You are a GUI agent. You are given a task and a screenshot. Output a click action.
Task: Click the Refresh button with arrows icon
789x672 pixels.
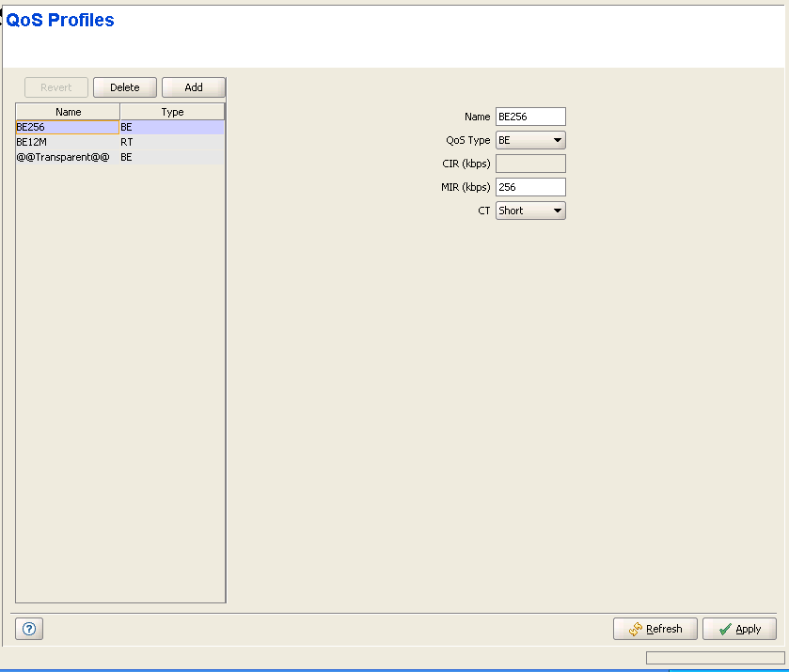coord(655,629)
